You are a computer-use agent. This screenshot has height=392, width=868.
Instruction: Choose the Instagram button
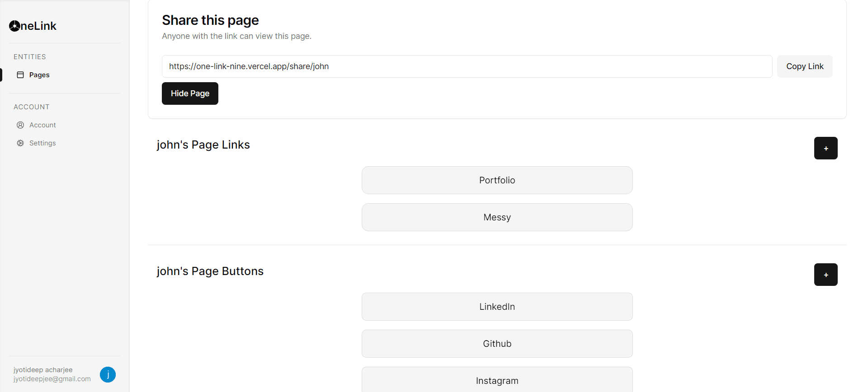click(497, 380)
